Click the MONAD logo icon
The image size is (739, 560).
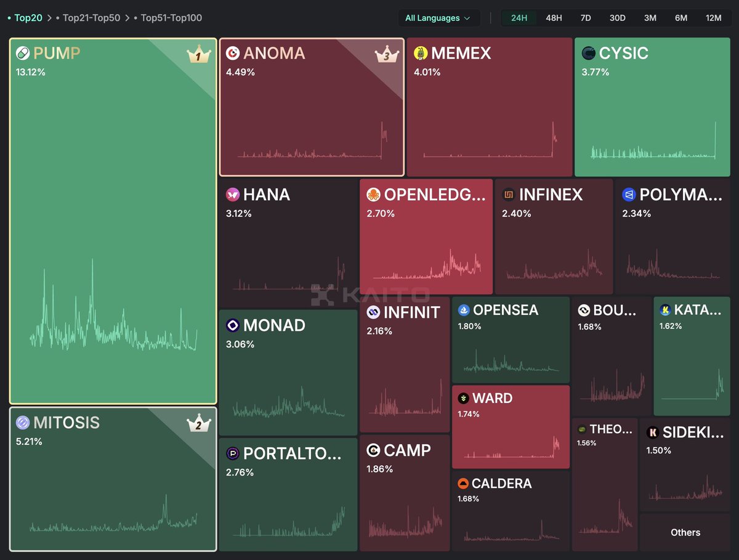[x=233, y=325]
